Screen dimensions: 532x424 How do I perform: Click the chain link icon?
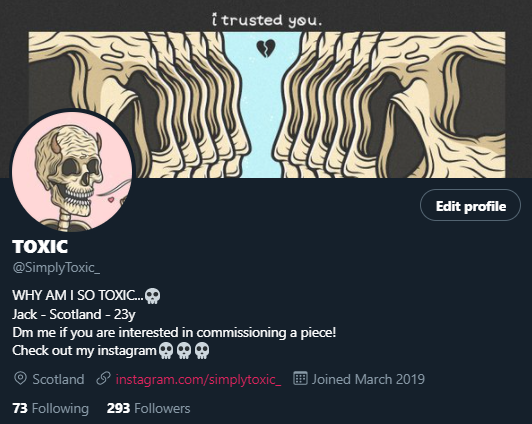pyautogui.click(x=103, y=379)
